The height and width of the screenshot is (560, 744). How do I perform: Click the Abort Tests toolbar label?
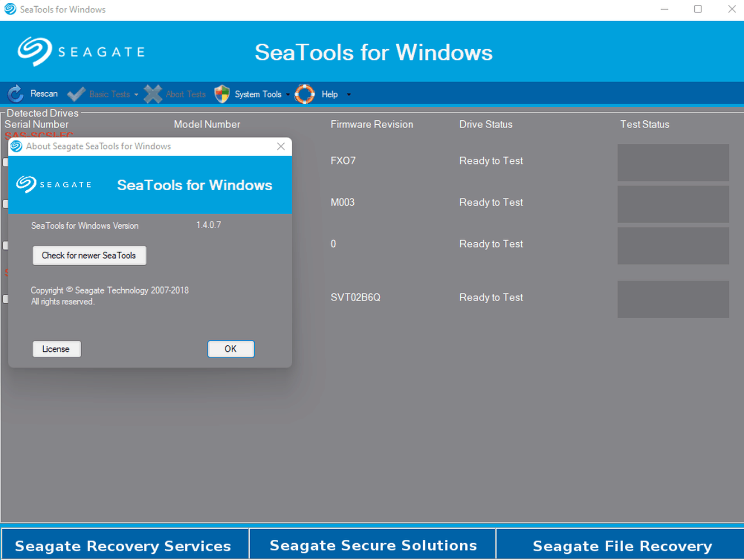click(186, 94)
